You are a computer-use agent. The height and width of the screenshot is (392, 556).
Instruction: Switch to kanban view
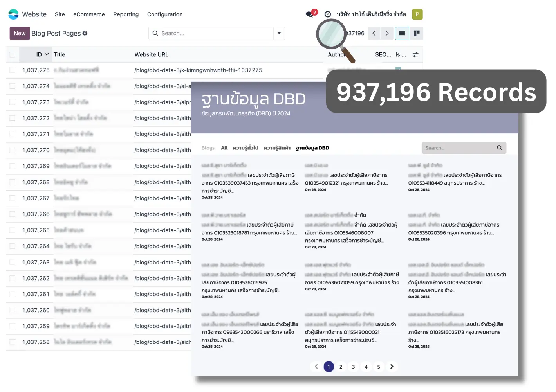pyautogui.click(x=417, y=33)
